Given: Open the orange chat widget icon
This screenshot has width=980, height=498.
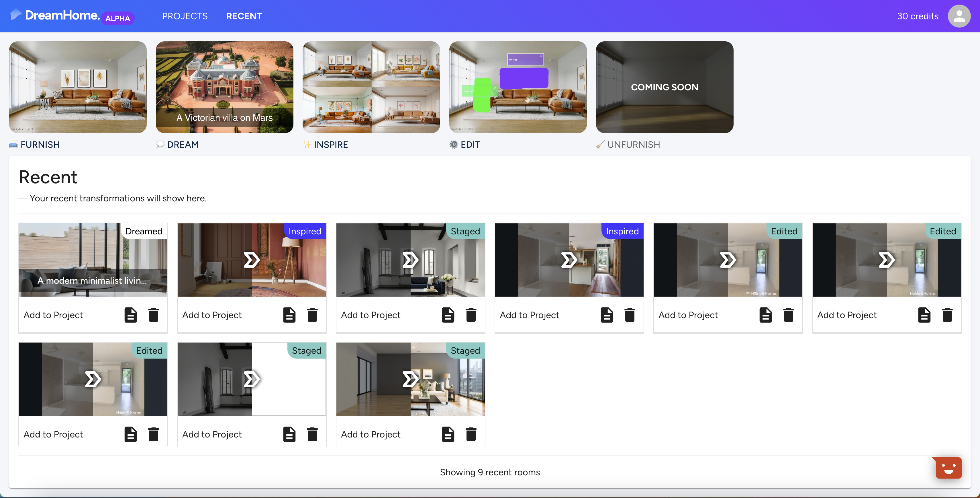Looking at the screenshot, I should click(948, 468).
